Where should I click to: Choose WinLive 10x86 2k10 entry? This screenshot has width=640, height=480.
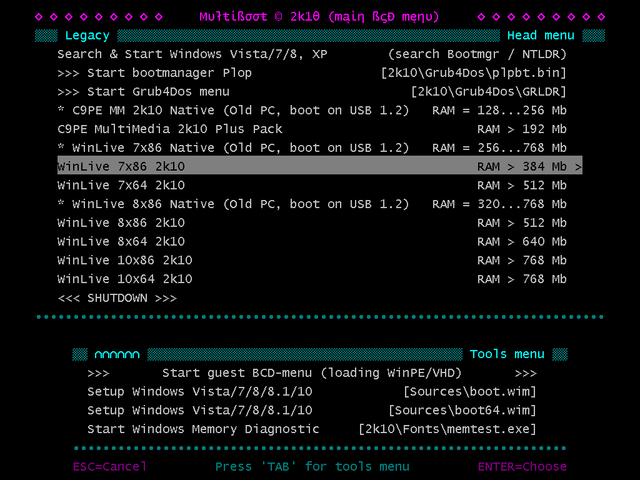coord(312,260)
